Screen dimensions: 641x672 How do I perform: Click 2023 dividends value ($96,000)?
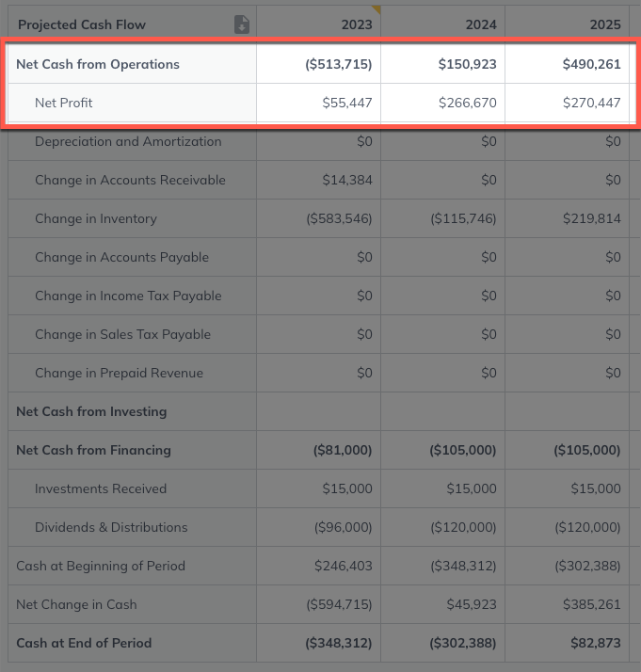pyautogui.click(x=343, y=527)
